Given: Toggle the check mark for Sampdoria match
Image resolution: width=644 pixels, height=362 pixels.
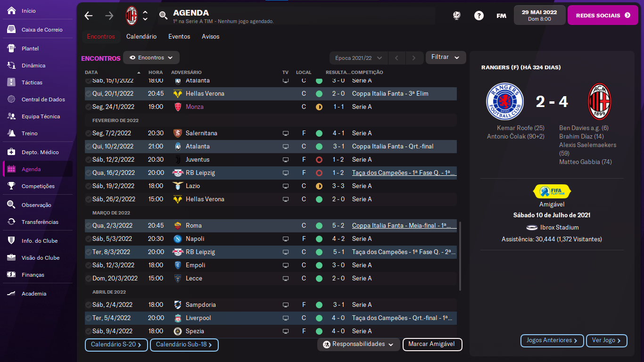Looking at the screenshot, I should click(x=89, y=305).
